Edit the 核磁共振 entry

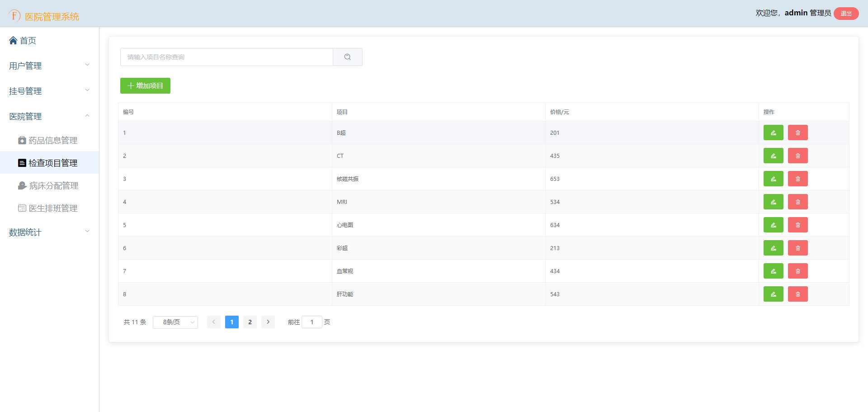[773, 179]
